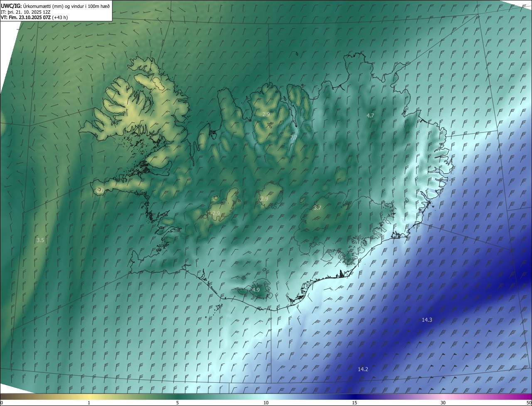Click the 'UWC/IG:' source label
The height and width of the screenshot is (406, 532).
pos(11,5)
